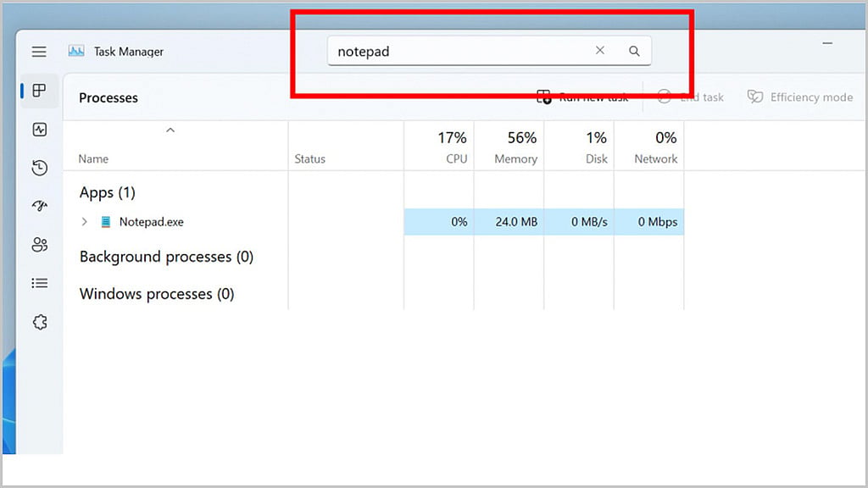The width and height of the screenshot is (868, 488).
Task: Clear the search box with X
Action: coord(599,50)
